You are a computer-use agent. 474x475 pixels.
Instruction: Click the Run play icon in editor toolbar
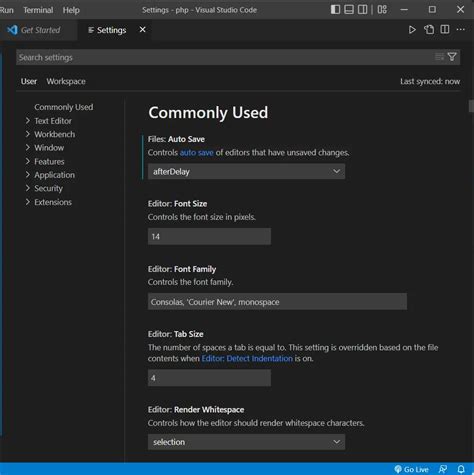(412, 30)
